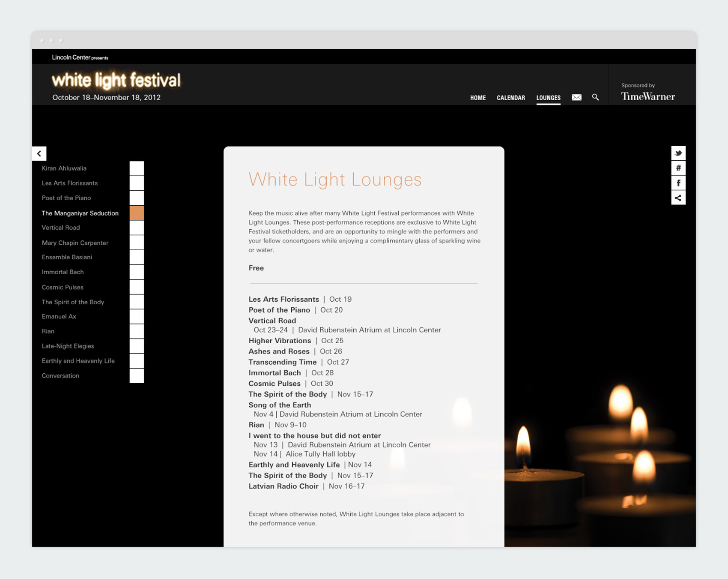Open the email envelope icon

pos(576,97)
